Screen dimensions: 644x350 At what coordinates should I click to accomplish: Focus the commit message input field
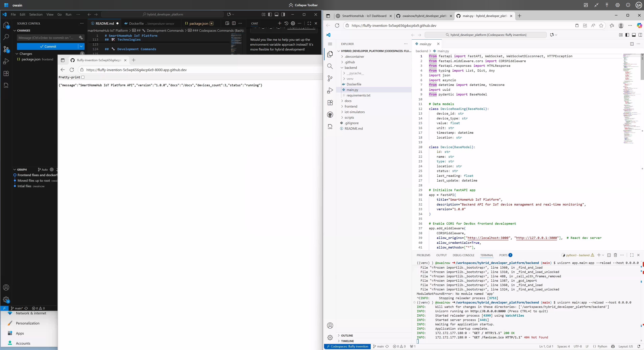(48, 38)
